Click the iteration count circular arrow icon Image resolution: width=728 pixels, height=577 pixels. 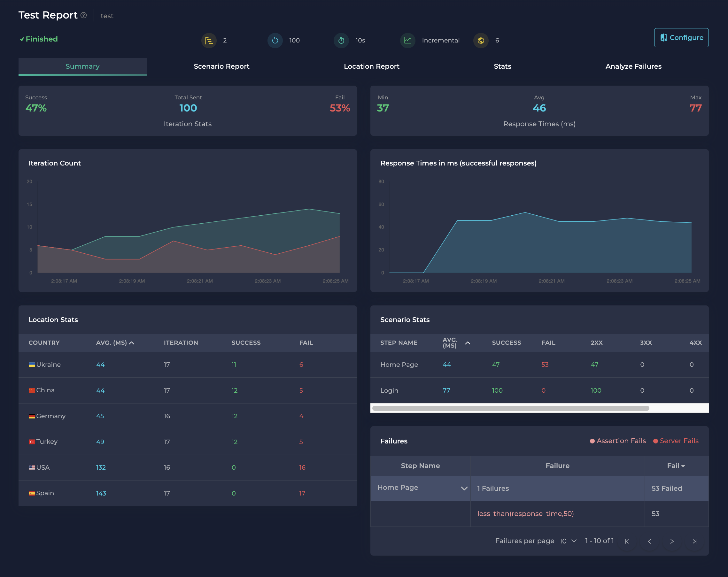point(275,41)
